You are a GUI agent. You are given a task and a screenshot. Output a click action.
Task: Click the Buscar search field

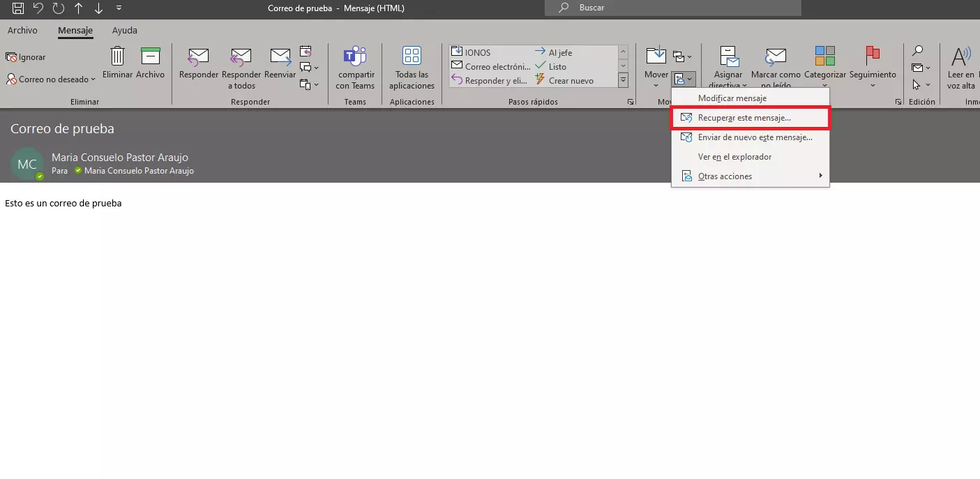click(x=672, y=8)
